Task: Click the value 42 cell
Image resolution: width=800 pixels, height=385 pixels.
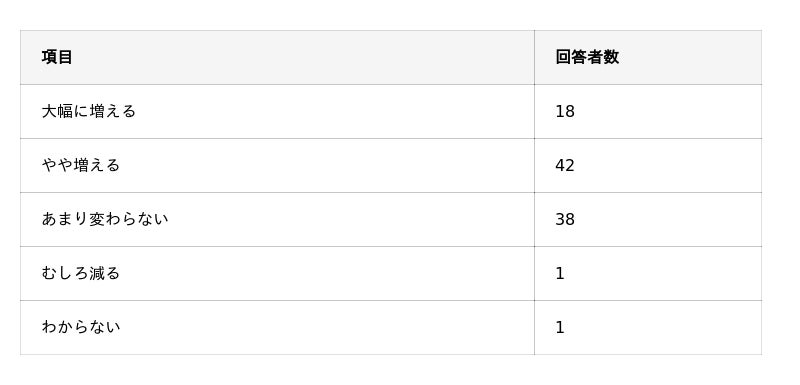Action: [565, 165]
